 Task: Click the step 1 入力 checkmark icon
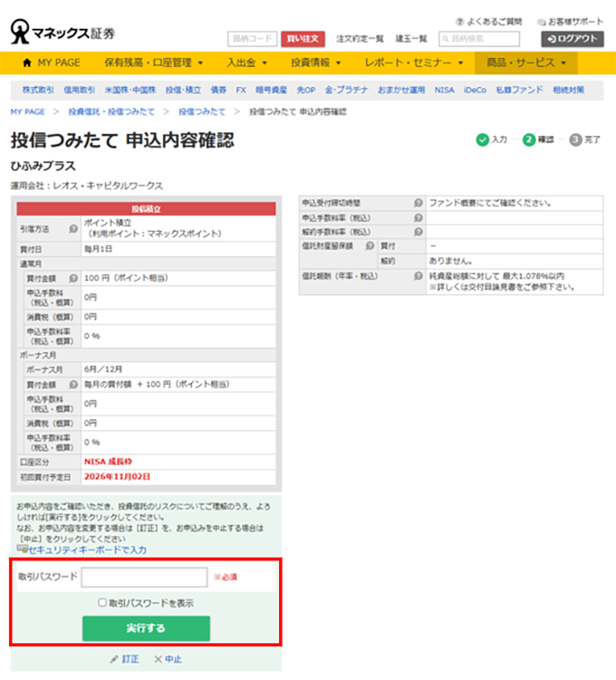(483, 139)
